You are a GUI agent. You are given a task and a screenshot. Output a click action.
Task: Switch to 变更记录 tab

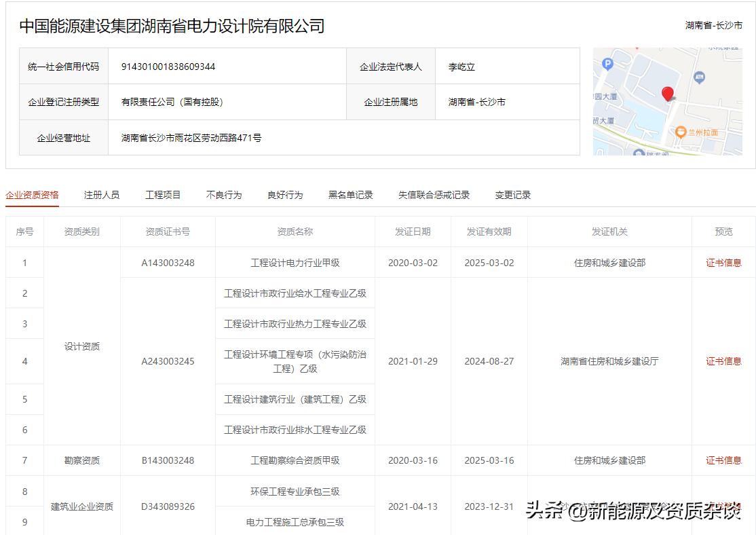coord(511,194)
